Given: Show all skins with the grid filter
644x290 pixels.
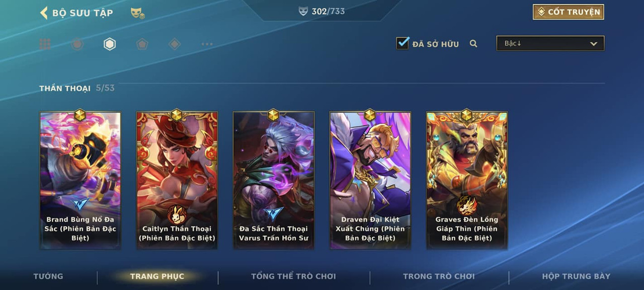Looking at the screenshot, I should 45,44.
